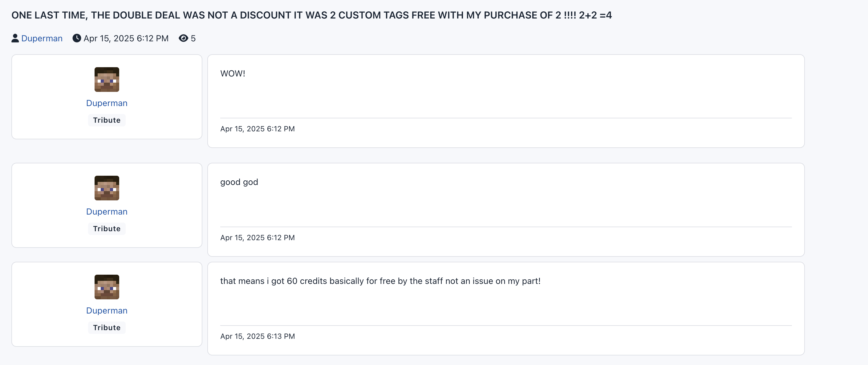
Task: Click the eye views icon
Action: 183,38
